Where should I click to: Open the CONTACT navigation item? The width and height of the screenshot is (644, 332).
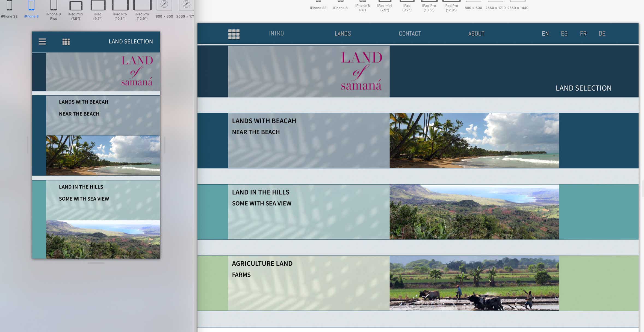(x=410, y=34)
